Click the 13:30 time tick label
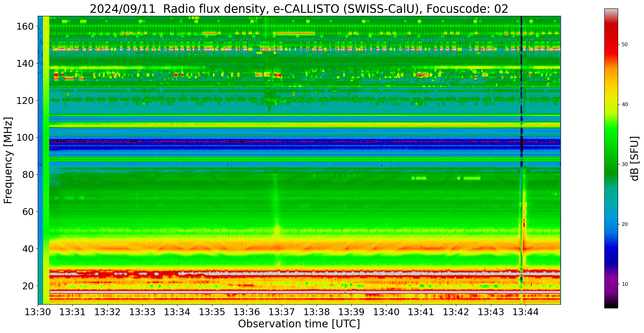This screenshot has height=333, width=644. [38, 312]
